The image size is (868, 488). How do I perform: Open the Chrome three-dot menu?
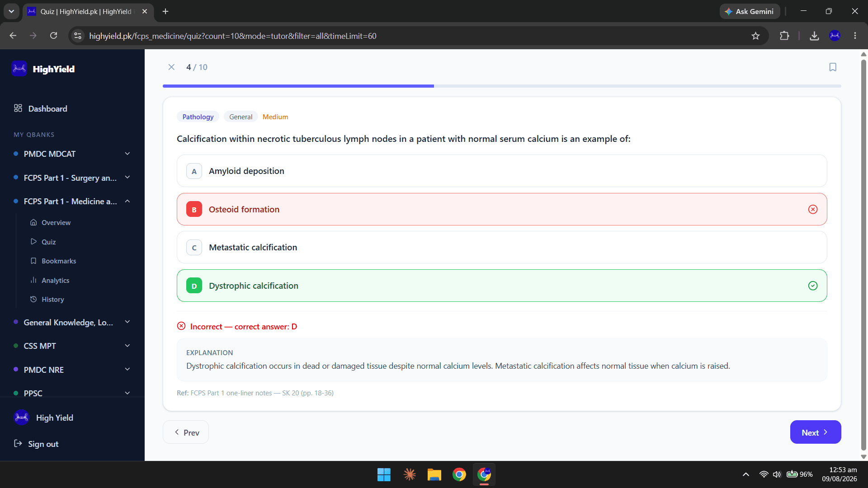pos(855,36)
